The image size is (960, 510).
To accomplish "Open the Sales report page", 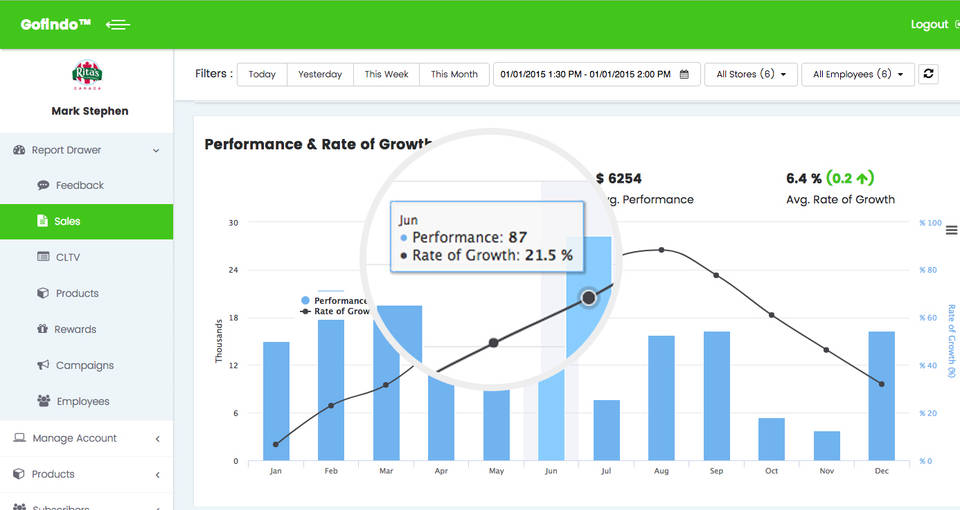I will (67, 221).
